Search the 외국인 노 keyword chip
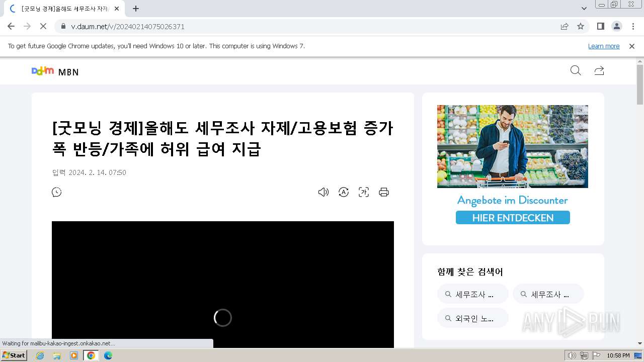644x362 pixels. point(472,318)
